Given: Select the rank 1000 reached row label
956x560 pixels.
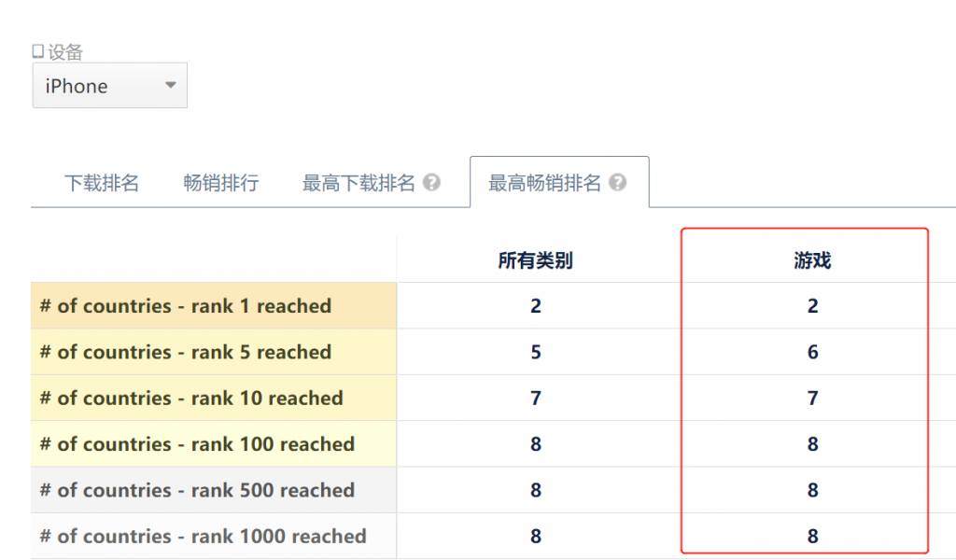Looking at the screenshot, I should [203, 537].
